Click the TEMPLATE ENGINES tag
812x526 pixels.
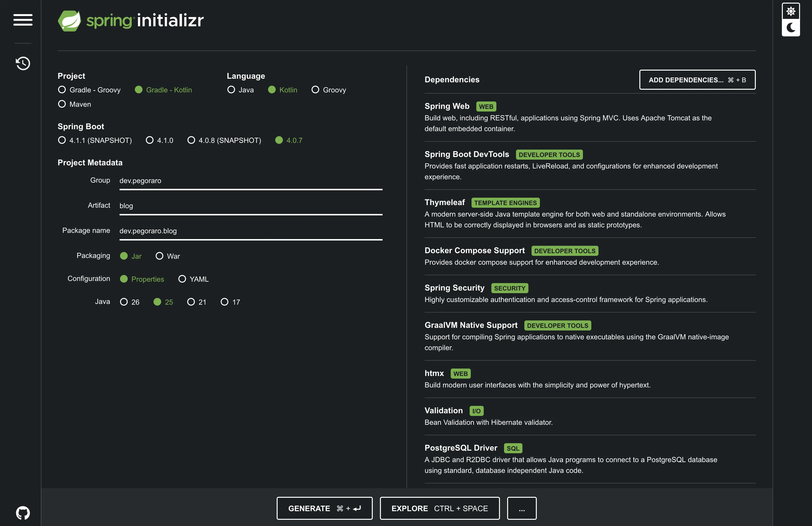(505, 203)
